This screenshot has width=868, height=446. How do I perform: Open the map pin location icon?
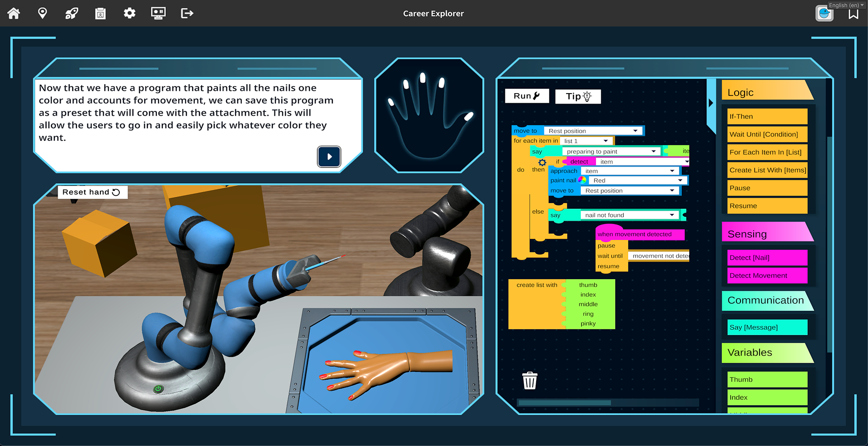coord(42,14)
